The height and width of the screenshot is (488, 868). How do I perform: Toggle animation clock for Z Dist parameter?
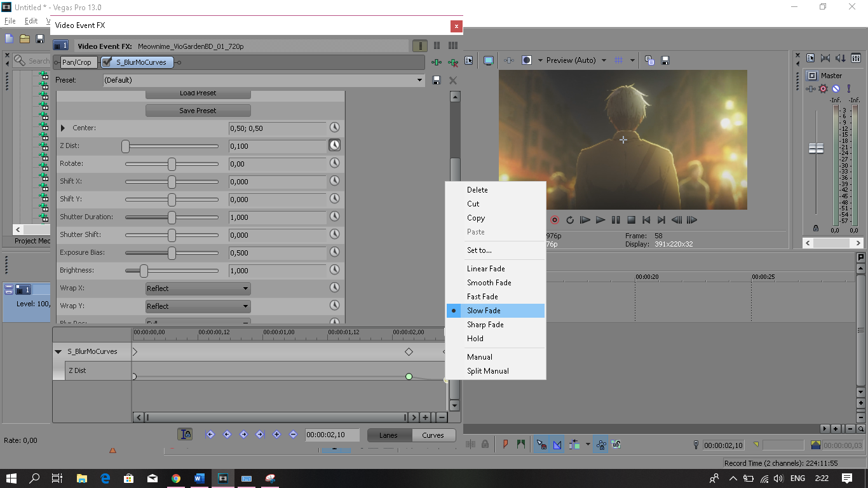334,145
